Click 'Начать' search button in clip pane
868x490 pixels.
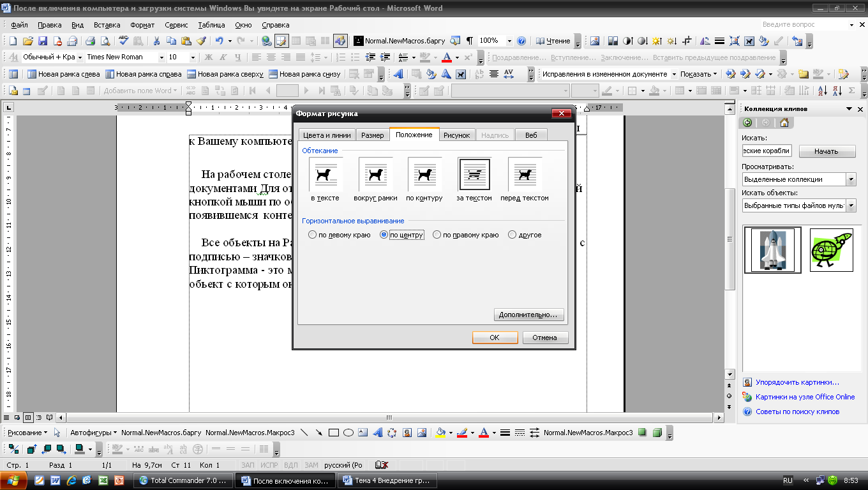827,151
